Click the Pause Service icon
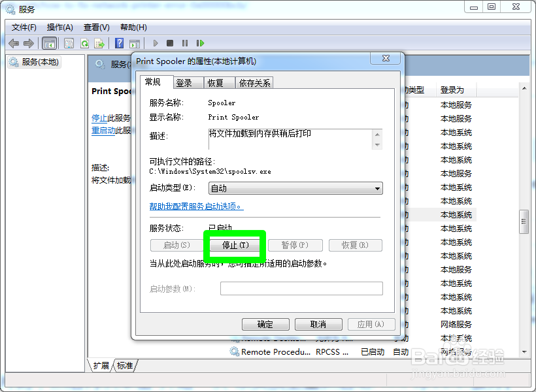 184,43
